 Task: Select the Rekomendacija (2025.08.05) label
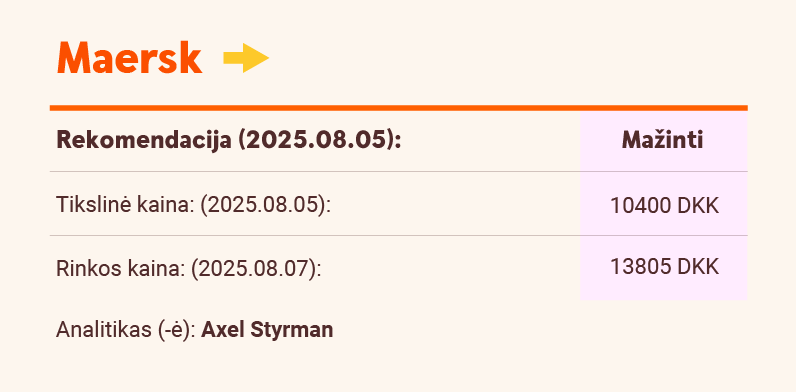(x=228, y=140)
